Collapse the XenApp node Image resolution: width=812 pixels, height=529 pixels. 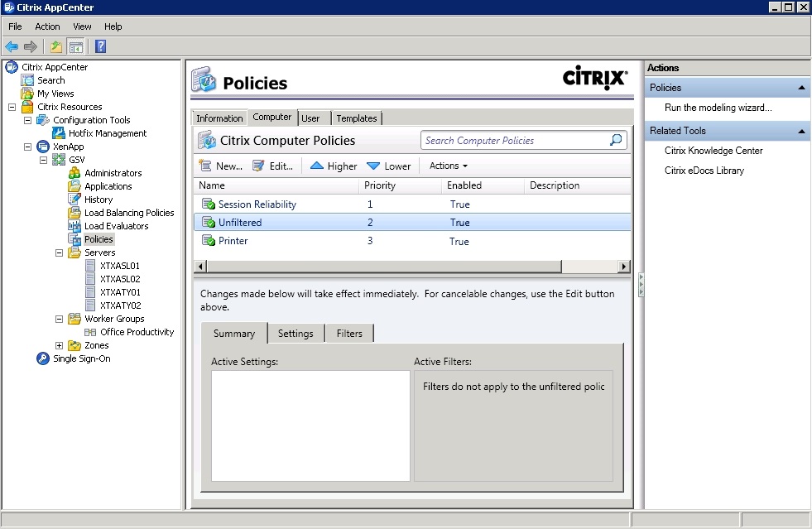28,147
